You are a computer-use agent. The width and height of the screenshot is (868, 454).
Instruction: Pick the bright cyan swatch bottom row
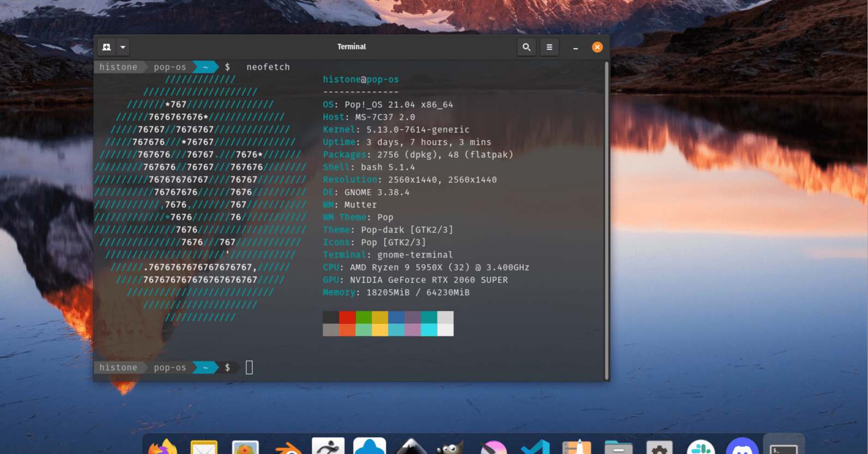click(x=429, y=330)
